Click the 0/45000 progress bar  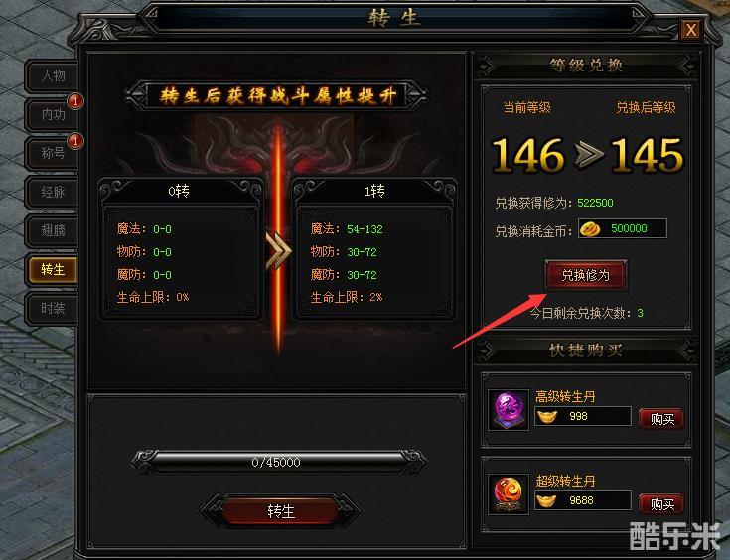pos(278,462)
